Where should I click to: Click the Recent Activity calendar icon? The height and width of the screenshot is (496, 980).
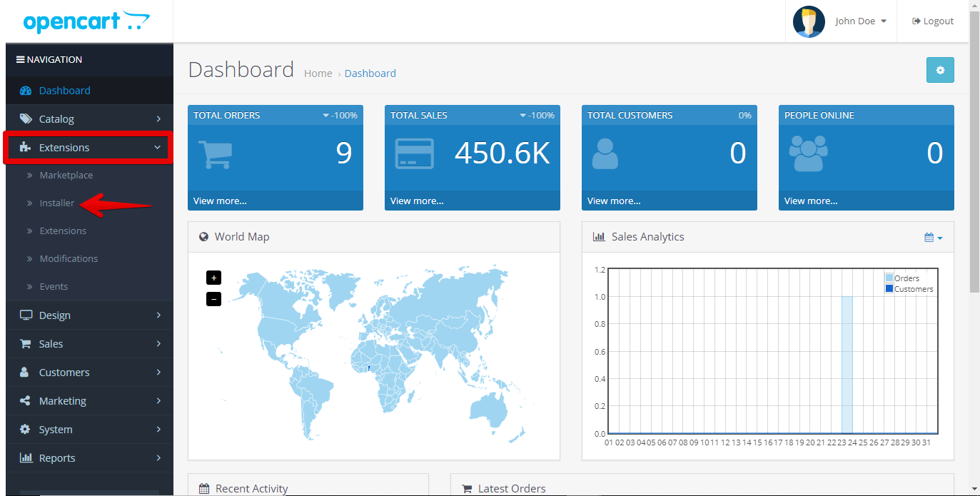coord(204,489)
